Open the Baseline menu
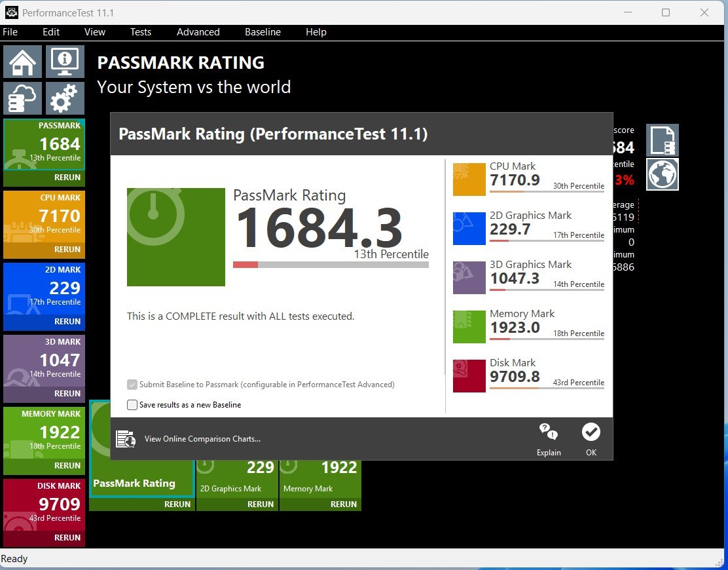This screenshot has width=728, height=570. tap(263, 32)
